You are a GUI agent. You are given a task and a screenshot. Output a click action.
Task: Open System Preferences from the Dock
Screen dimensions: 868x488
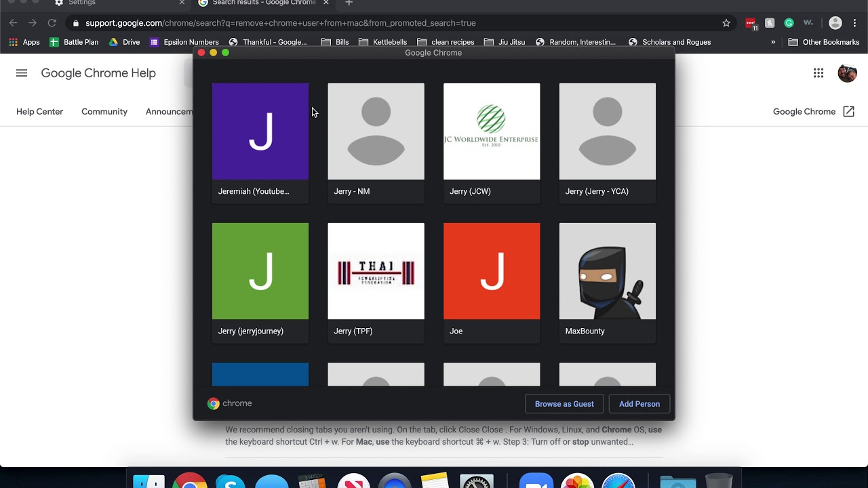coord(477,480)
